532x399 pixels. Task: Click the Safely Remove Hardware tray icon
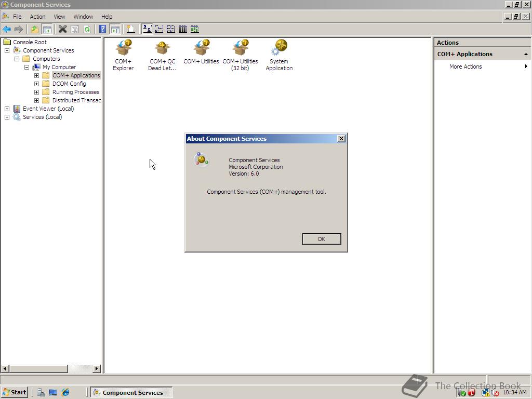point(461,393)
